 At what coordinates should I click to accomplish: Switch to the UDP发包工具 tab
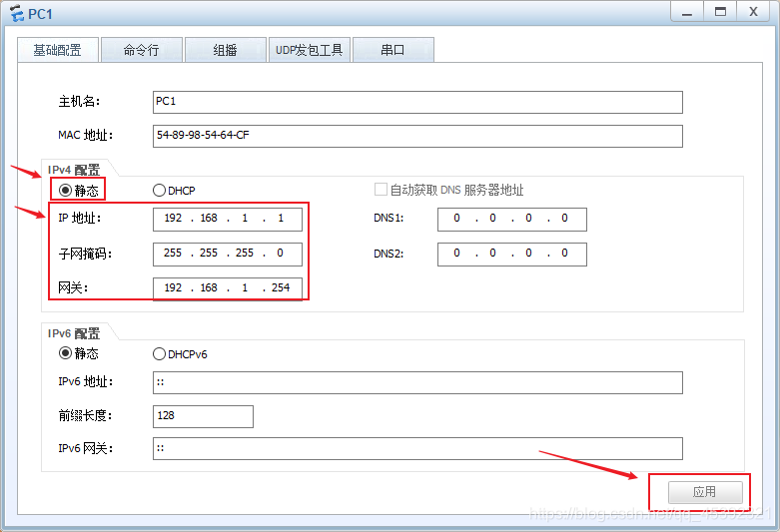(x=310, y=50)
